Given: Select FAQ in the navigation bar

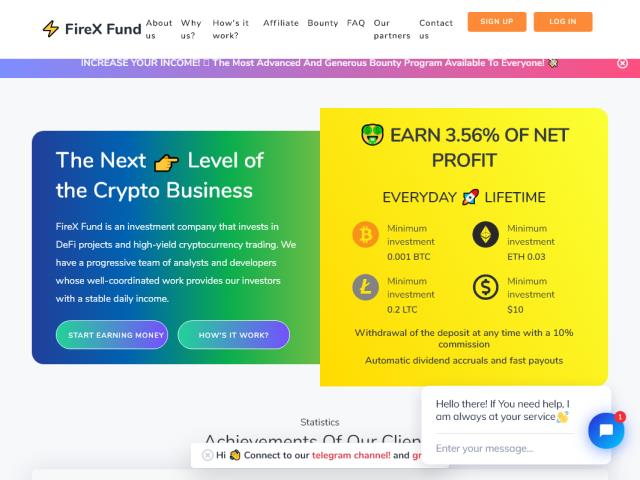Looking at the screenshot, I should click(356, 23).
